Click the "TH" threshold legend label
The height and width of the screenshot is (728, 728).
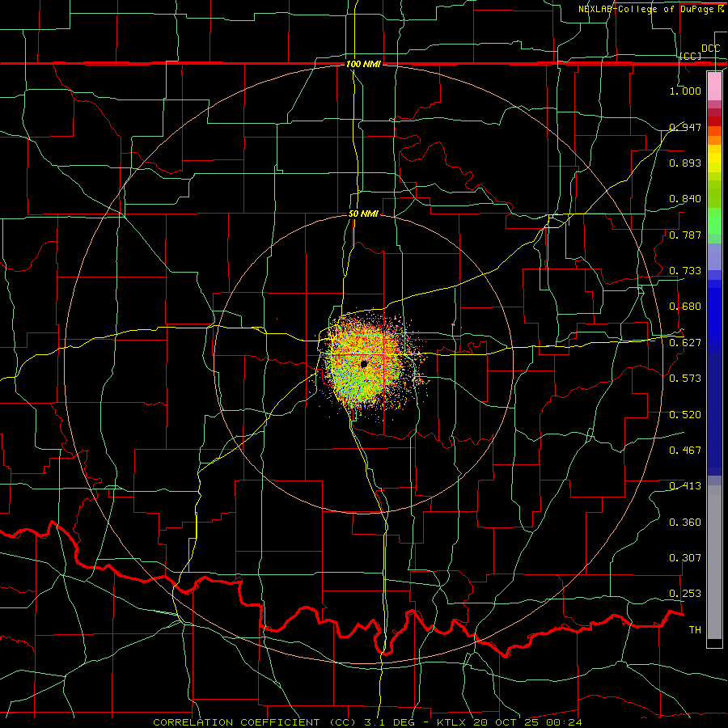tap(695, 630)
